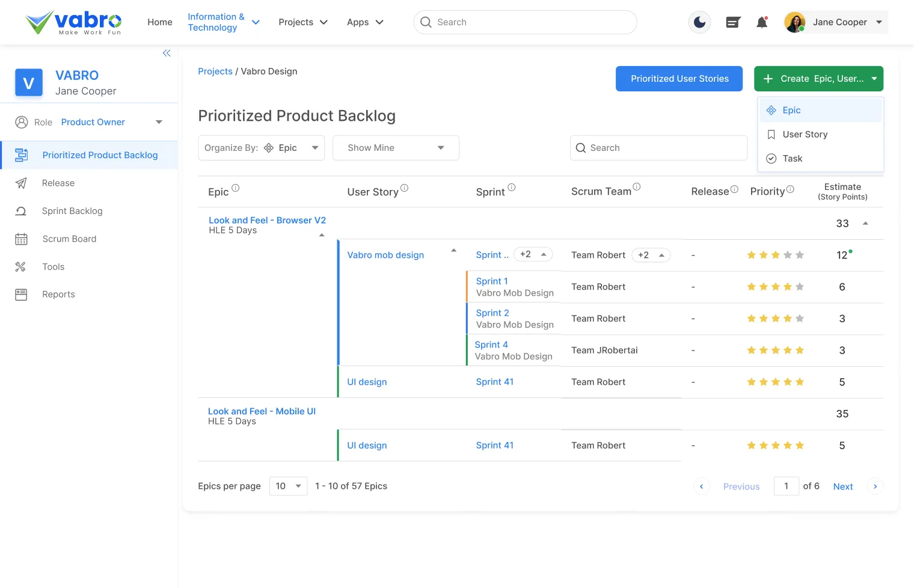The image size is (914, 588).
Task: Open the Show Mine dropdown
Action: [396, 148]
